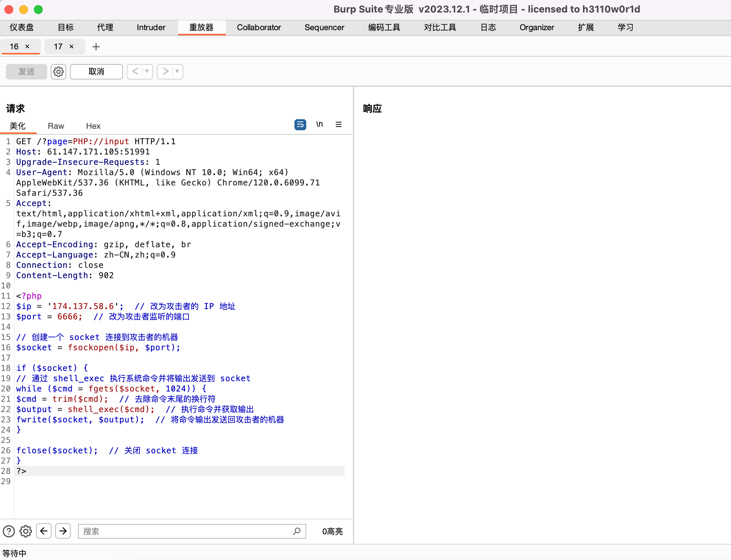
Task: Select the Hex view of the request
Action: click(93, 126)
